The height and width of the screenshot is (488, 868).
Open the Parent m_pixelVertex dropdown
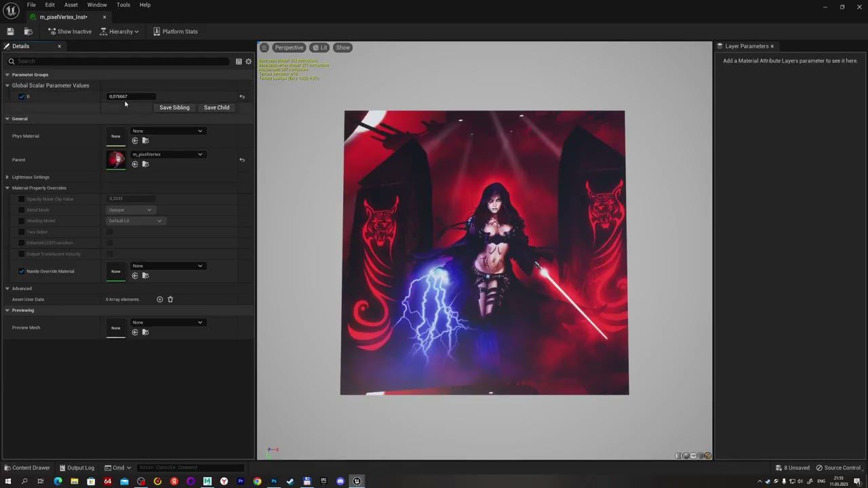pos(167,155)
